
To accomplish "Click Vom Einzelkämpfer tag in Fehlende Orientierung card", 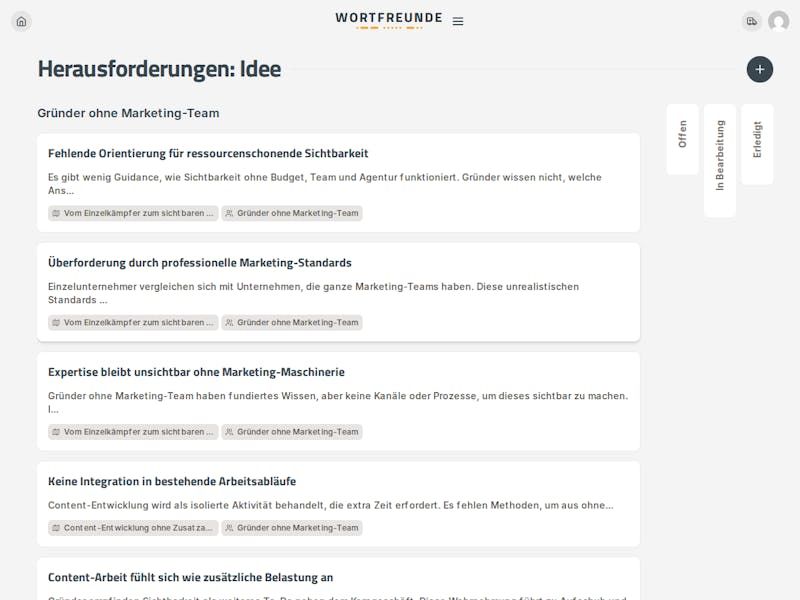I will pyautogui.click(x=133, y=213).
